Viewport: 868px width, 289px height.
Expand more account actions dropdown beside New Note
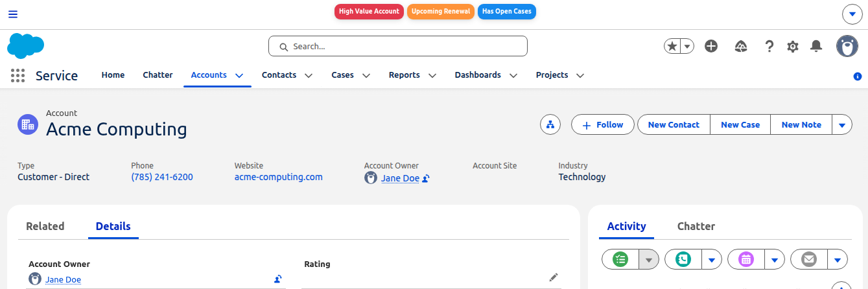point(842,124)
